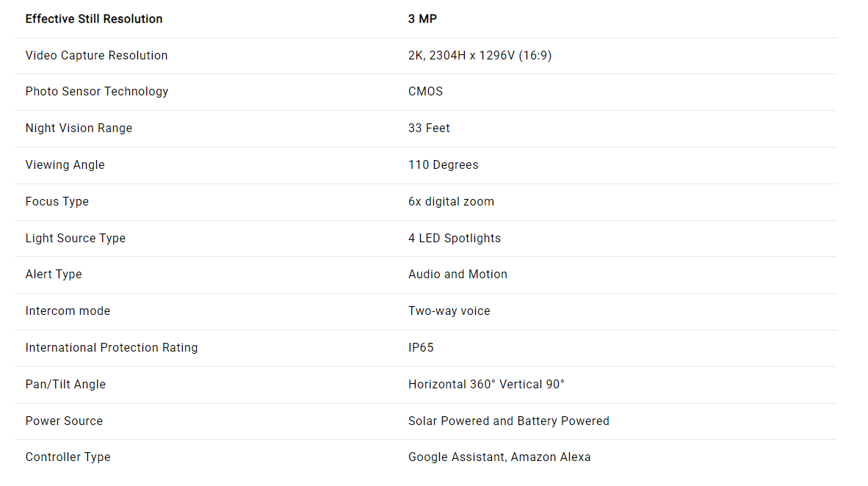868x486 pixels.
Task: Click the 33 Feet value
Action: pyautogui.click(x=429, y=128)
